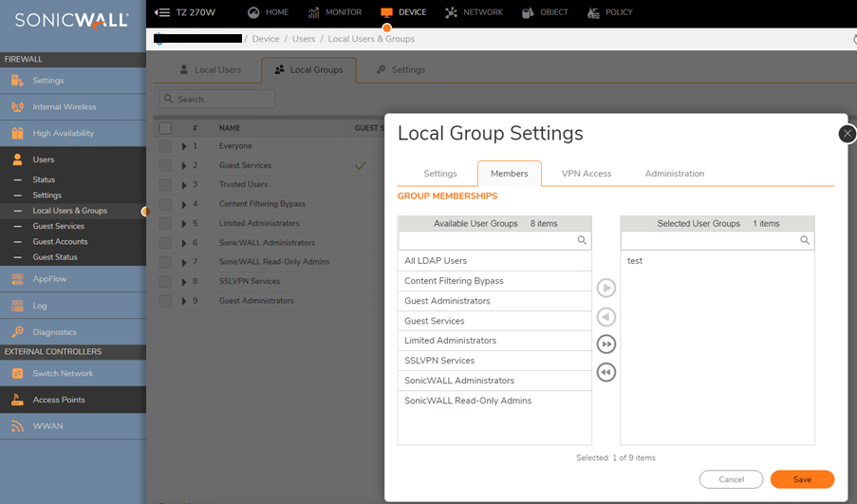This screenshot has width=857, height=504.
Task: Toggle the select-all checkbox in table header
Action: (165, 127)
